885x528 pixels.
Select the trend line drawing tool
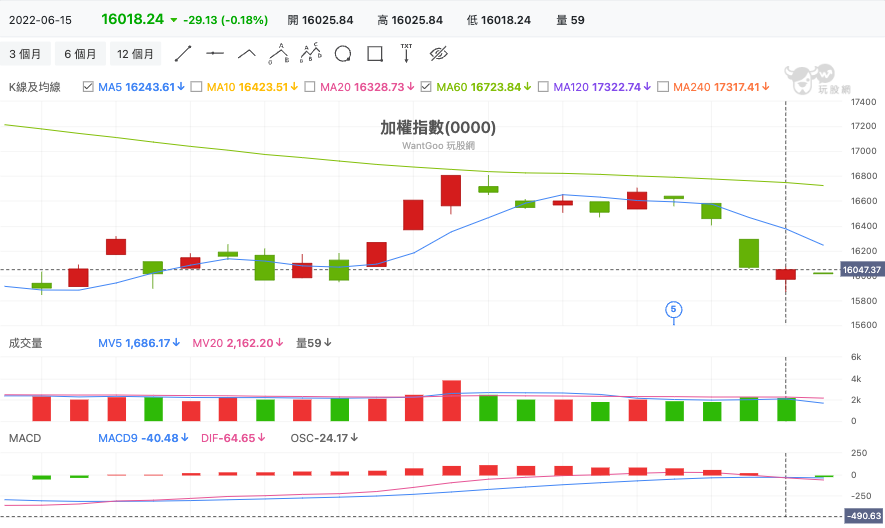pyautogui.click(x=183, y=54)
